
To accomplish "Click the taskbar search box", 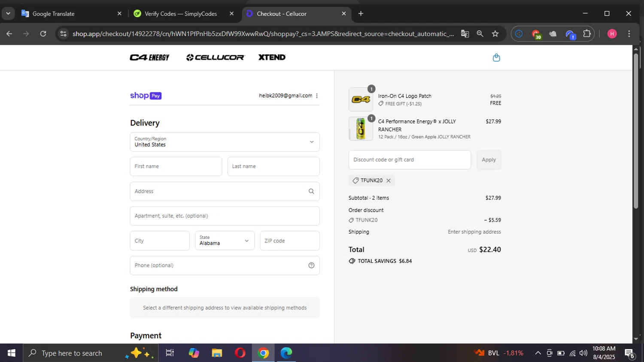I will [x=91, y=353].
